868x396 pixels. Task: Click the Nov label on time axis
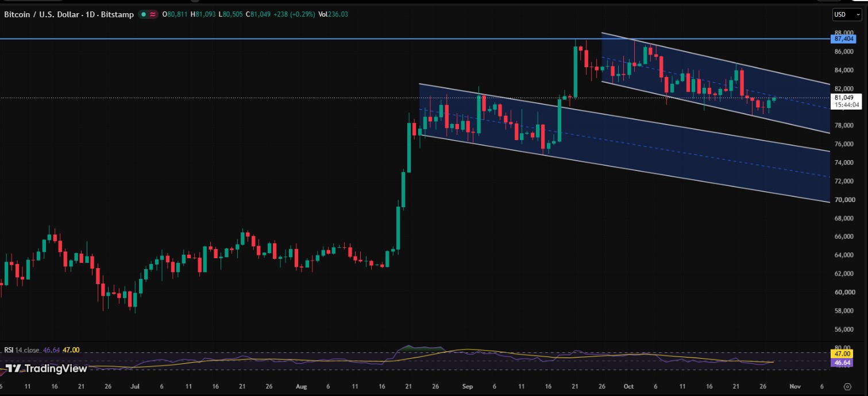[794, 387]
